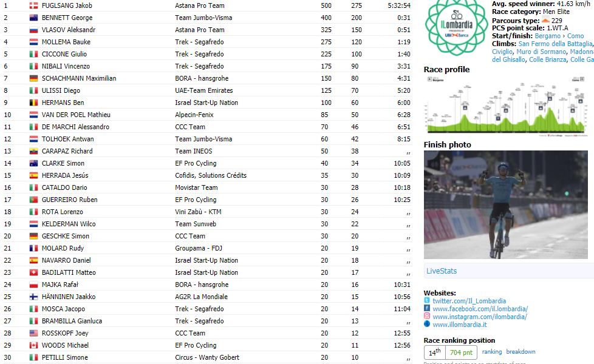Open twitter.com/Il_Lombardia link

[469, 301]
